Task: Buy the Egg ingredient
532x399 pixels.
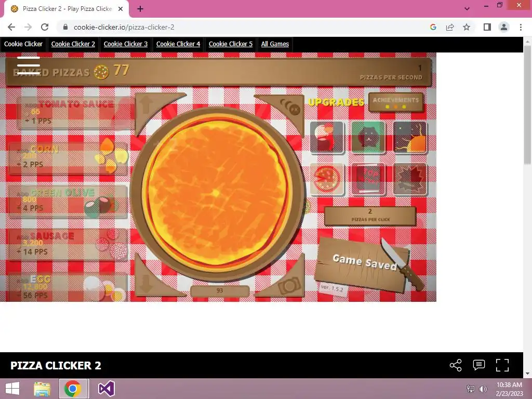Action: [68, 287]
